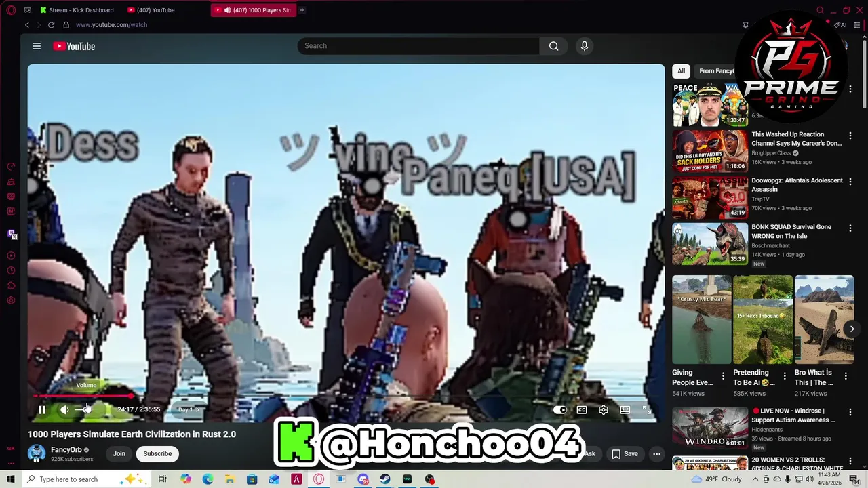Image resolution: width=868 pixels, height=488 pixels.
Task: Open Task View on the taskbar
Action: pos(163,479)
